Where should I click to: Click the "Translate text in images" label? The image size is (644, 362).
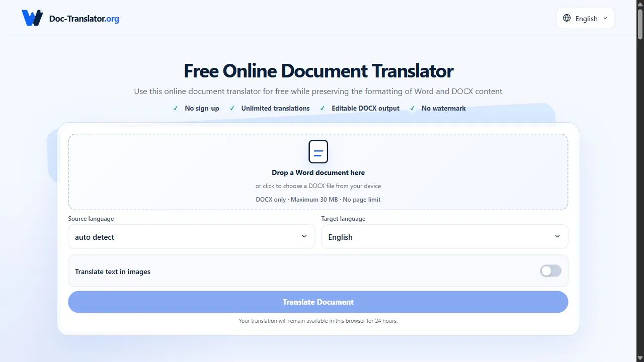pyautogui.click(x=113, y=271)
